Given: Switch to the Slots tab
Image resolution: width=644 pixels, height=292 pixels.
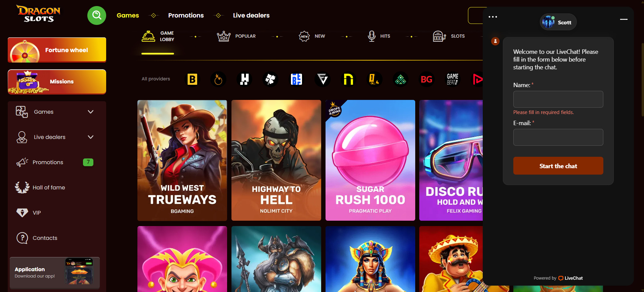Looking at the screenshot, I should click(449, 36).
